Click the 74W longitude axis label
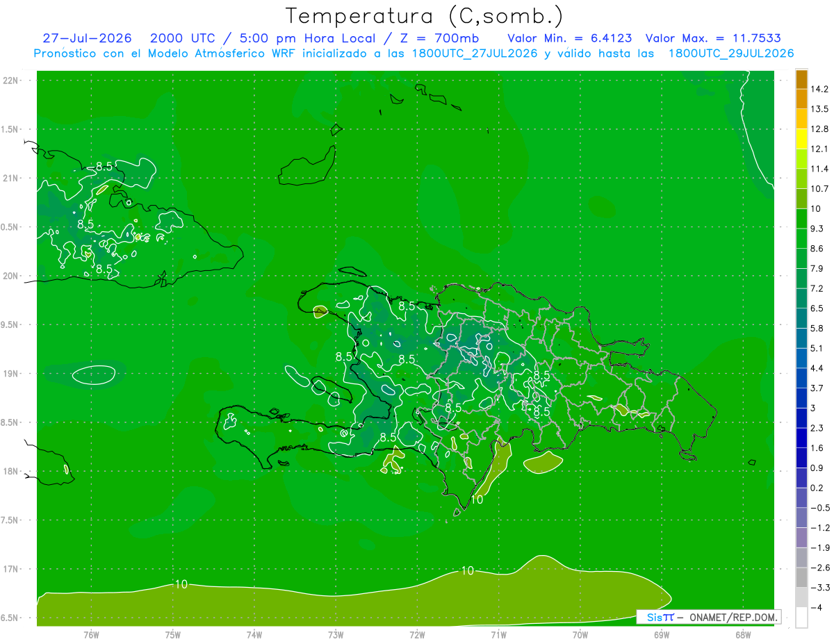Screen dimensions: 834x644 (x=254, y=634)
